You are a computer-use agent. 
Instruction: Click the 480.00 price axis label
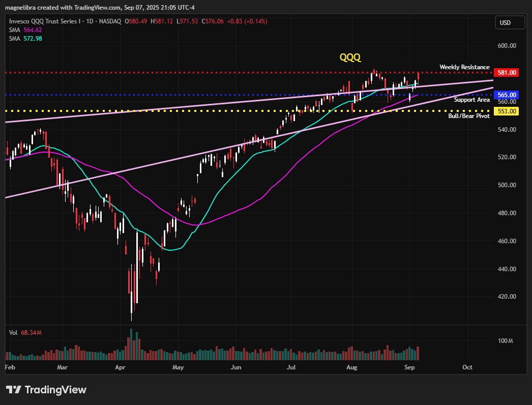pyautogui.click(x=506, y=213)
